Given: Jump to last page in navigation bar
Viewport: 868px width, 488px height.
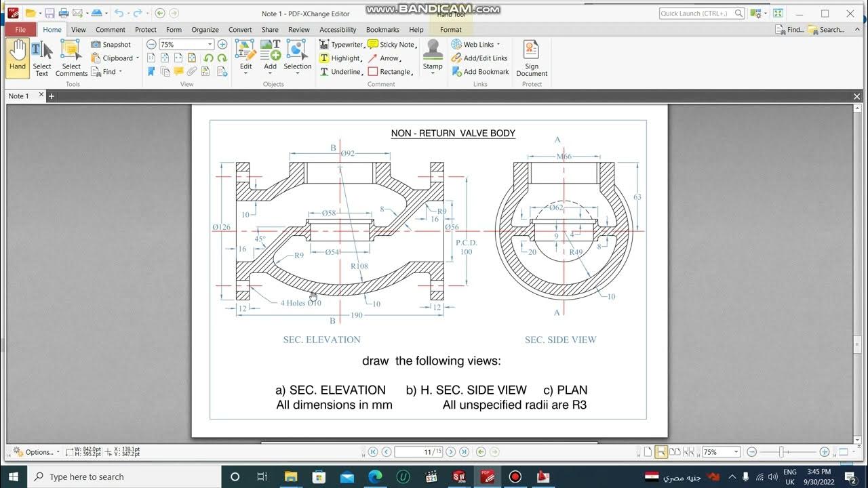Looking at the screenshot, I should pos(464,452).
